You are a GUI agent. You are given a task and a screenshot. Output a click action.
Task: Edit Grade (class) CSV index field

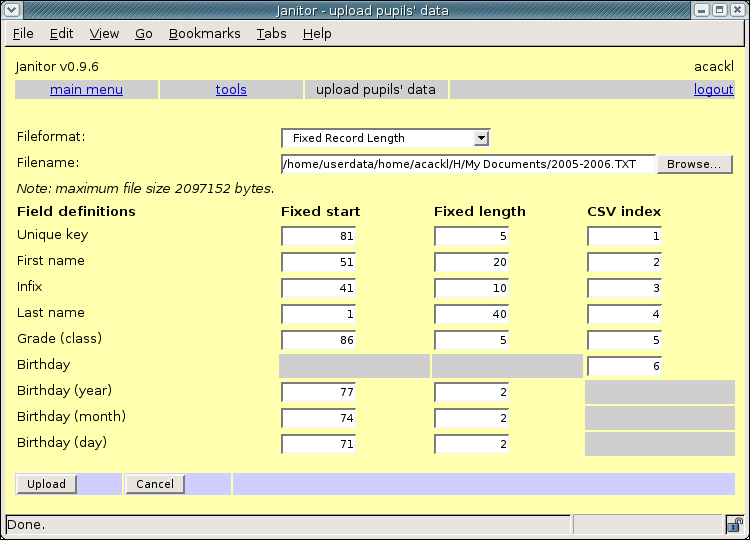[x=625, y=340]
